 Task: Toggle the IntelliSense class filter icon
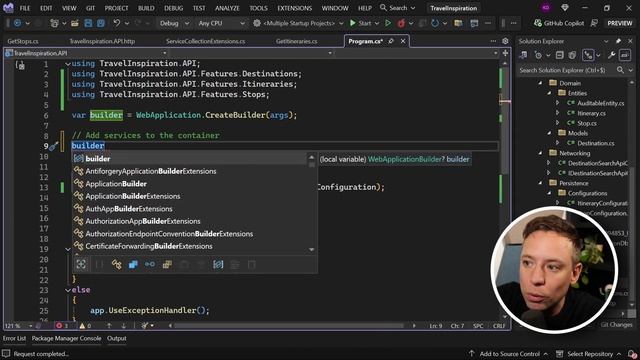[116, 264]
